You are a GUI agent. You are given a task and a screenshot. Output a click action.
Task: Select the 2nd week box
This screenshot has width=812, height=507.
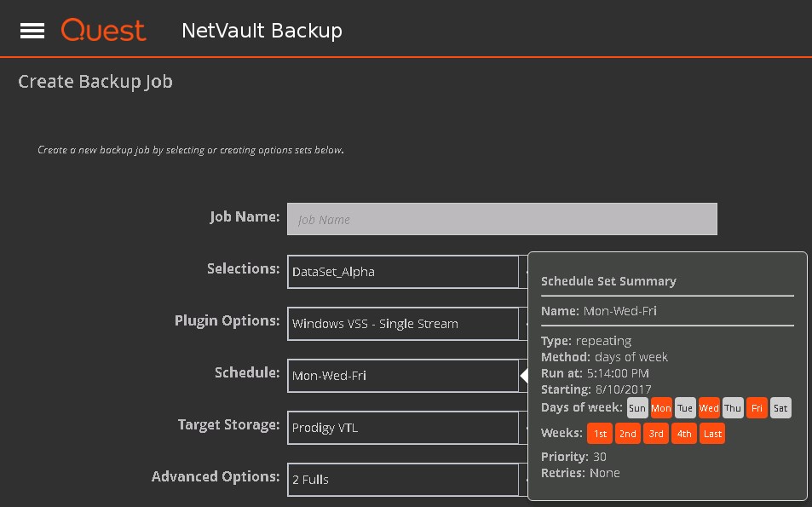point(628,434)
